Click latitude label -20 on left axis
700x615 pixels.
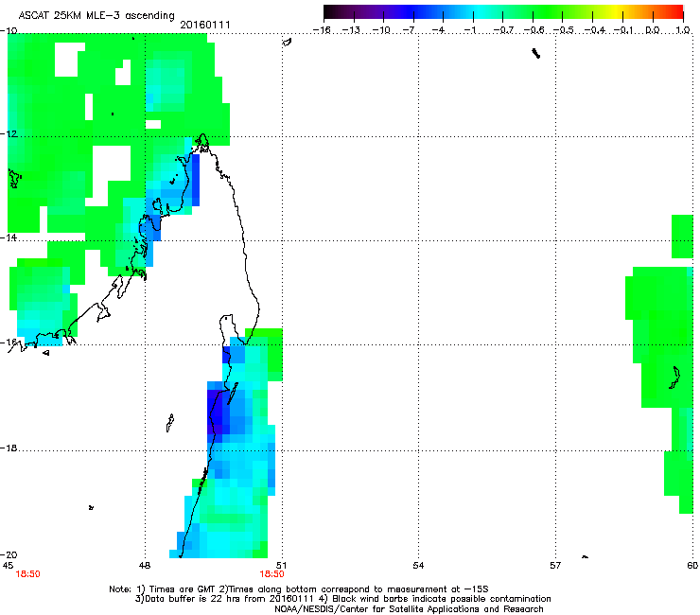tap(9, 554)
